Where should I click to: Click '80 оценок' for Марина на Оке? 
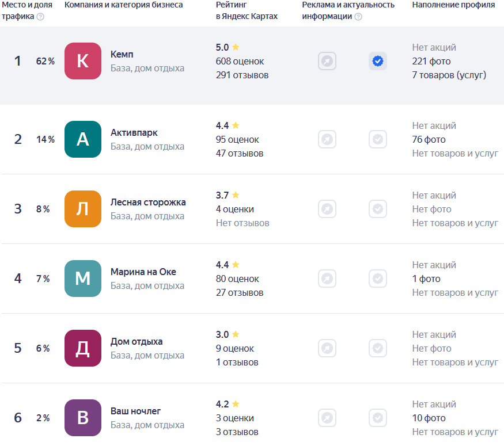(x=237, y=279)
